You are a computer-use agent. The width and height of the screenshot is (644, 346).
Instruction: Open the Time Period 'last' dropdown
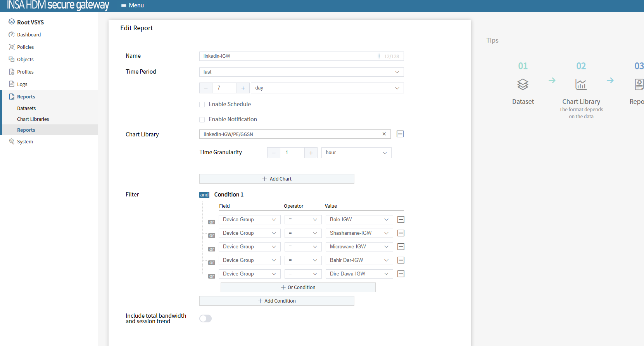[x=301, y=72]
